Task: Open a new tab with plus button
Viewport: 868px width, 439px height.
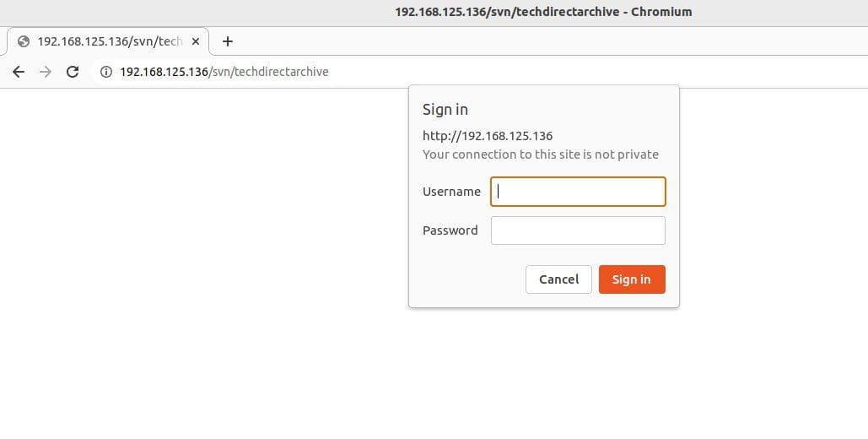Action: tap(227, 41)
